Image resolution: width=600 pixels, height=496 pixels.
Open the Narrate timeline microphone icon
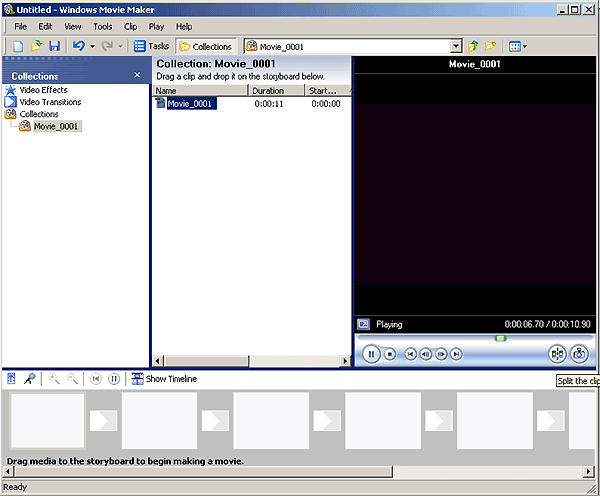[x=29, y=379]
